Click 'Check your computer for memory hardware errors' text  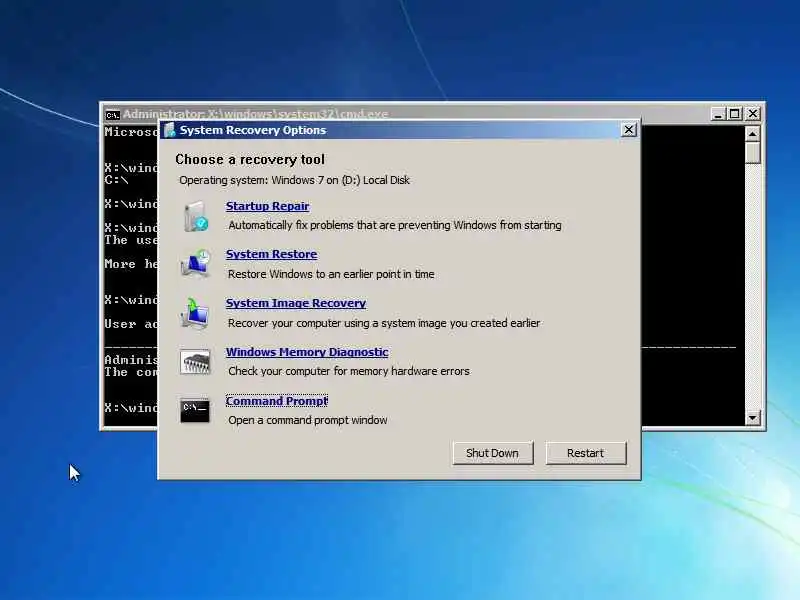coord(349,371)
